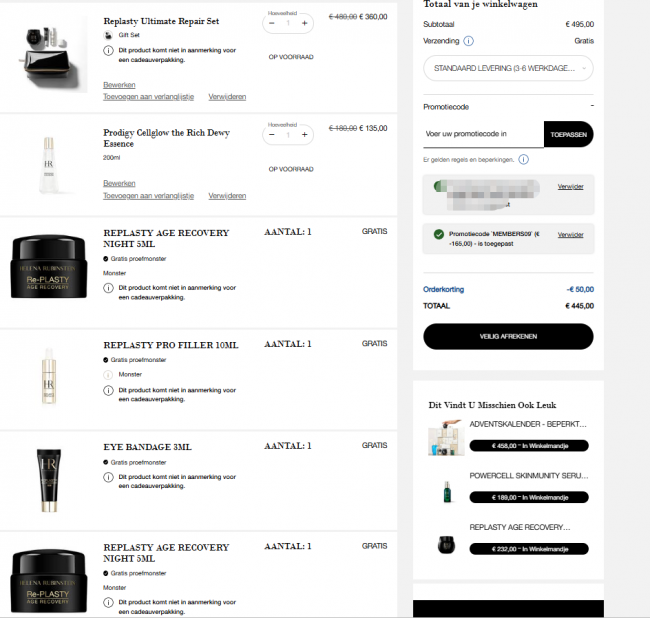Edit the Replasty Ultimate Repair Set item
The height and width of the screenshot is (618, 650).
[x=119, y=85]
